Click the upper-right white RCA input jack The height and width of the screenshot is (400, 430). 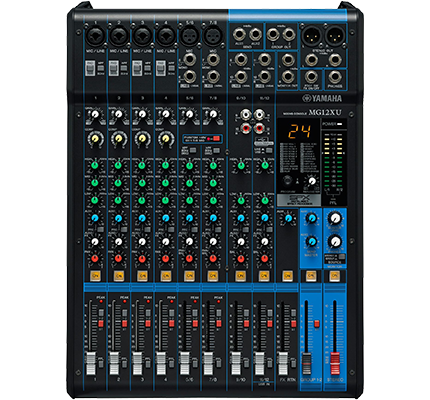pyautogui.click(x=259, y=115)
